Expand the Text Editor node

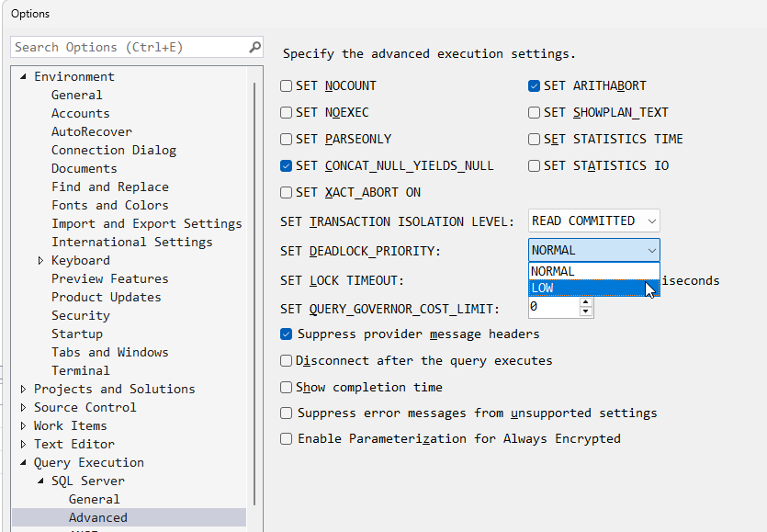coord(24,445)
